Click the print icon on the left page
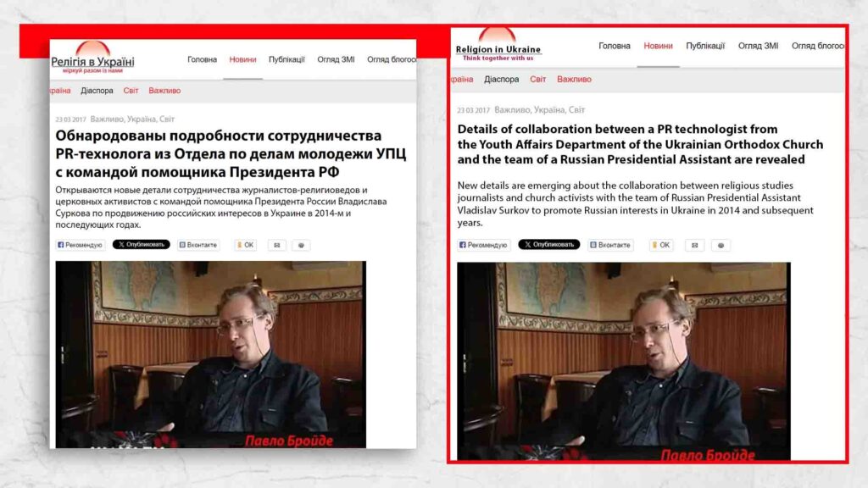Viewport: 868px width, 488px height. tap(301, 245)
